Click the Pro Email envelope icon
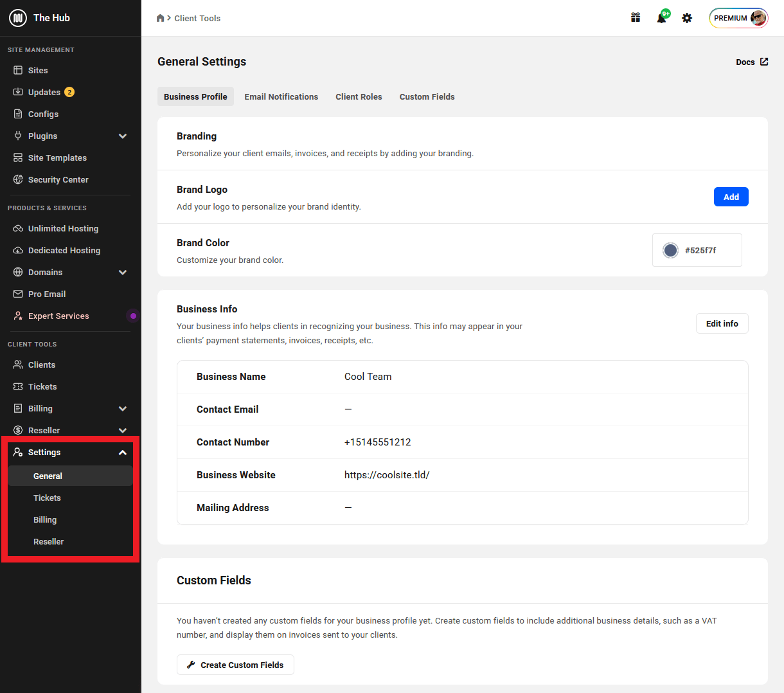This screenshot has height=693, width=784. [x=18, y=294]
